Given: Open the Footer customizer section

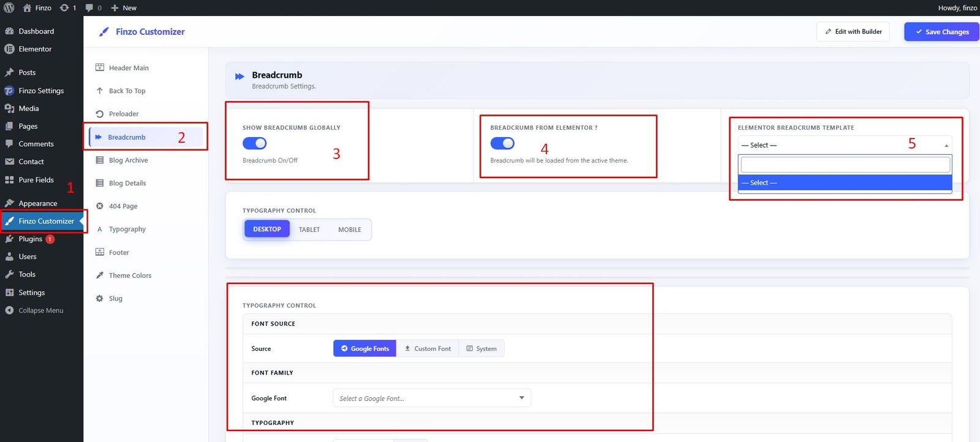Looking at the screenshot, I should pos(146,252).
